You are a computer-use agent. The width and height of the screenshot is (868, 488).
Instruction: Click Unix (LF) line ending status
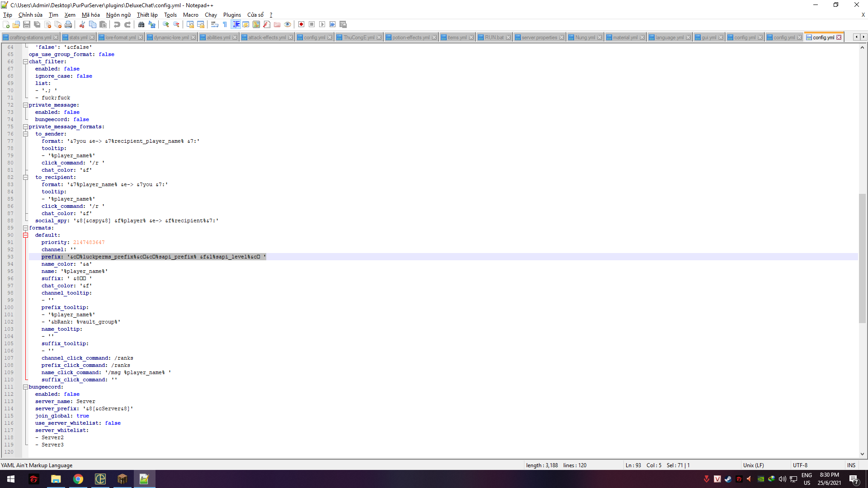753,465
